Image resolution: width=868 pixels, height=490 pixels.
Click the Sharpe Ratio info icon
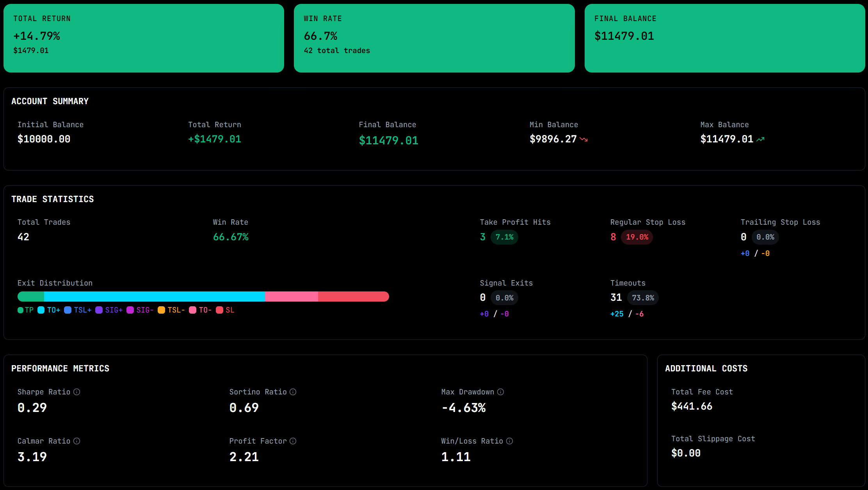tap(77, 392)
